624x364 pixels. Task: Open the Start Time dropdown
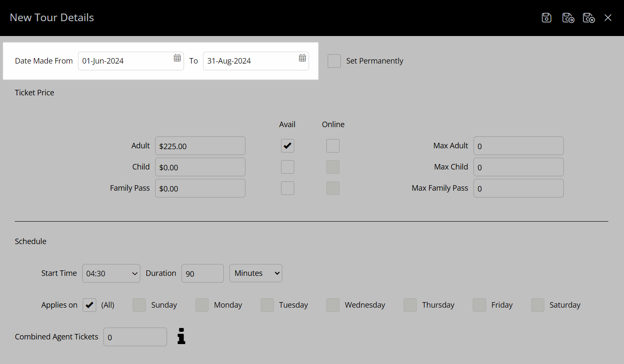[x=111, y=273]
